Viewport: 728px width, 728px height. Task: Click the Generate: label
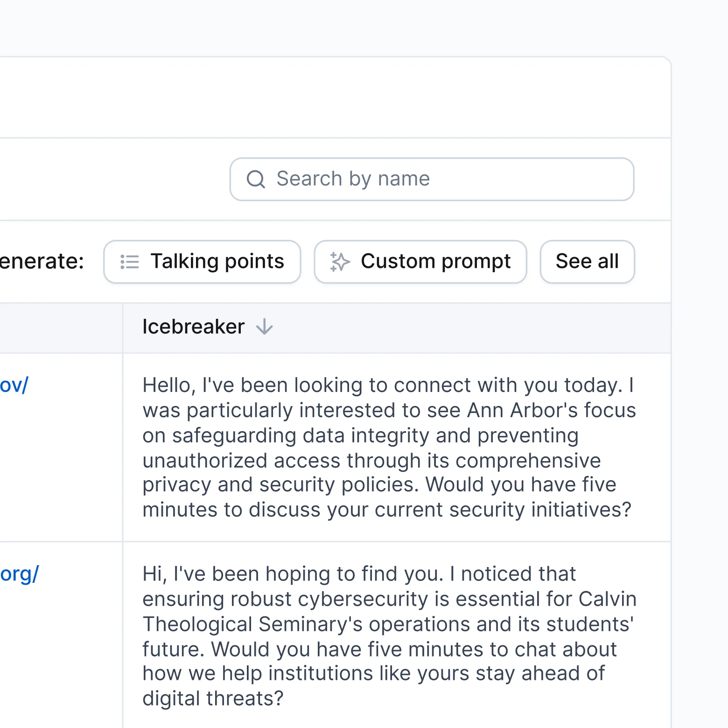pos(42,261)
